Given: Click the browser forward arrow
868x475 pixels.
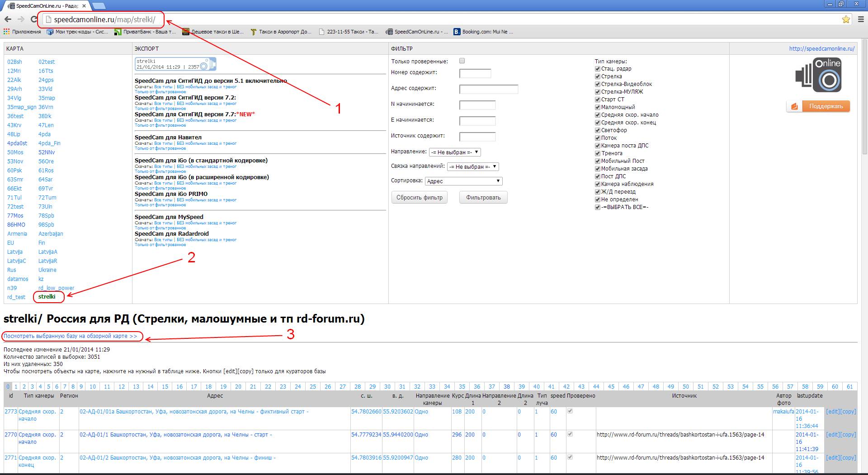Looking at the screenshot, I should click(21, 19).
